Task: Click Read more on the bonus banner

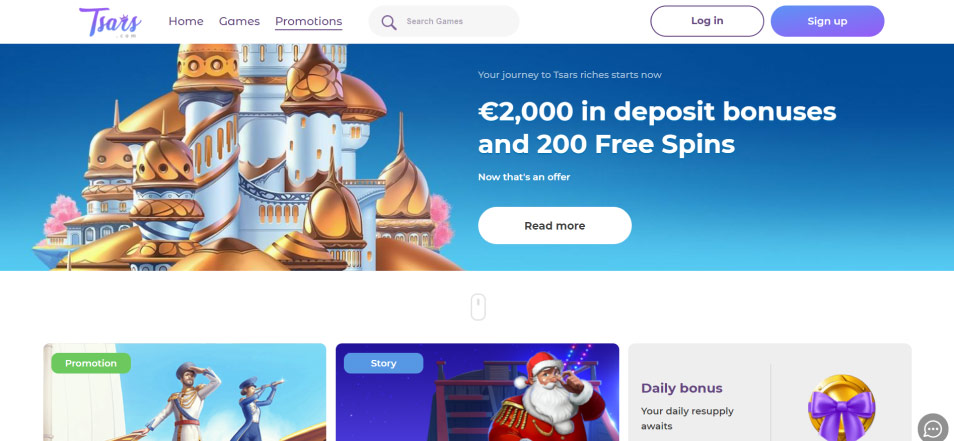Action: click(555, 226)
